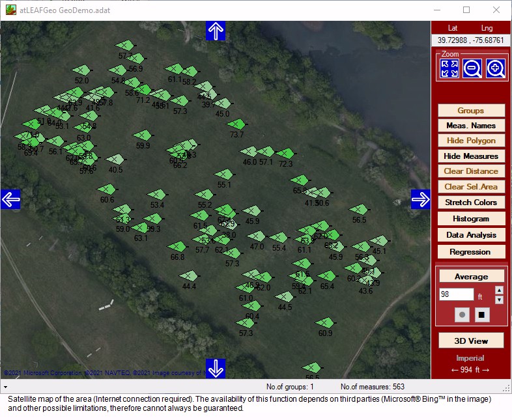
Task: Pan the map up with the top arrow
Action: (216, 31)
